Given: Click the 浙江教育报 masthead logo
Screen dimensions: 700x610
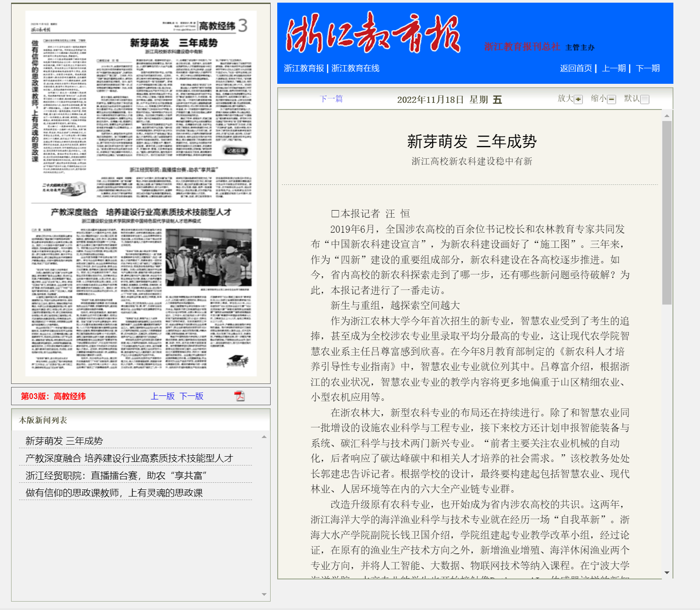Looking at the screenshot, I should click(373, 34).
